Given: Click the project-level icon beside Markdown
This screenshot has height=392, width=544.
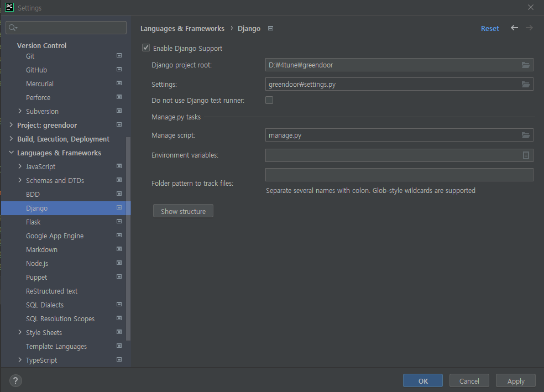Looking at the screenshot, I should [119, 249].
